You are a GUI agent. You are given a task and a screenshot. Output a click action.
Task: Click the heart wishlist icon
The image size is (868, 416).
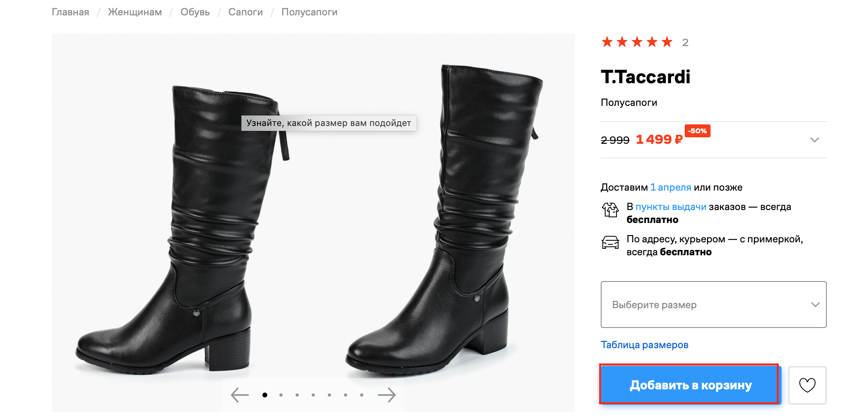coord(807,385)
